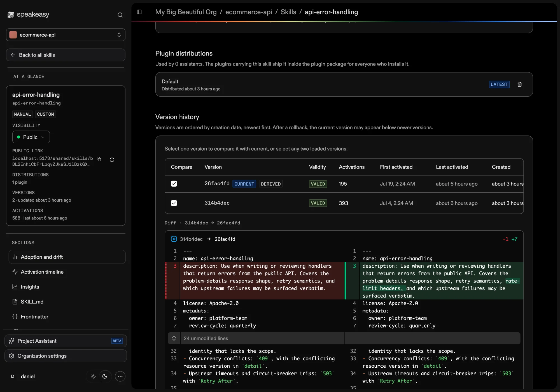Click the MANUAL tag
Viewport: 560px width, 392px height.
pyautogui.click(x=22, y=114)
